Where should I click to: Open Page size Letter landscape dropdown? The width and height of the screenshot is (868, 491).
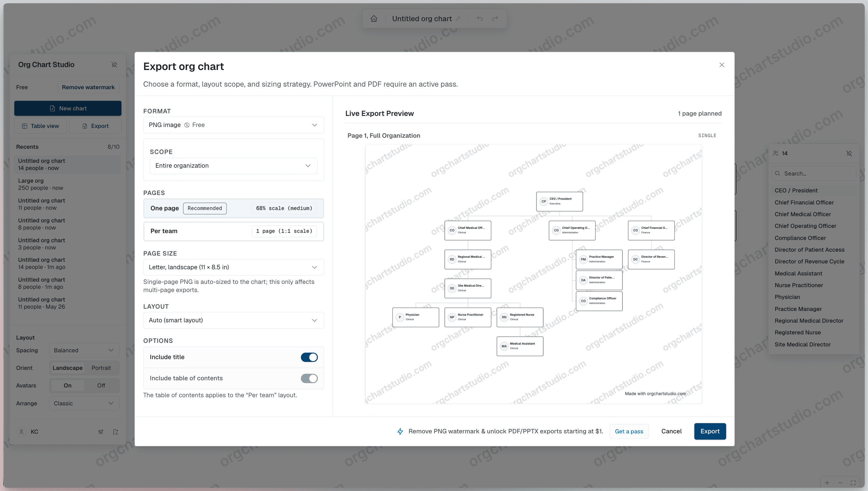233,267
